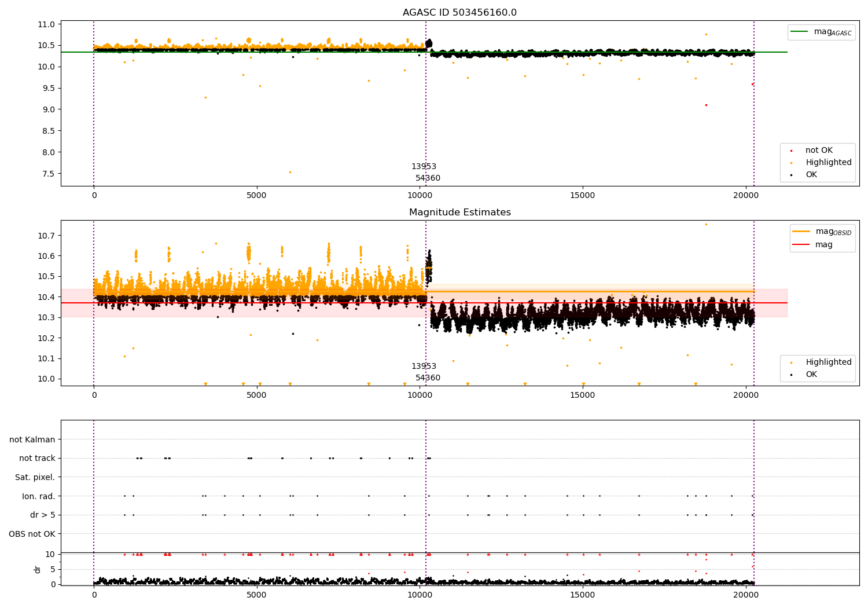Select the mag OBSID legend entry in middle plot
This screenshot has height=608, width=868.
click(822, 232)
